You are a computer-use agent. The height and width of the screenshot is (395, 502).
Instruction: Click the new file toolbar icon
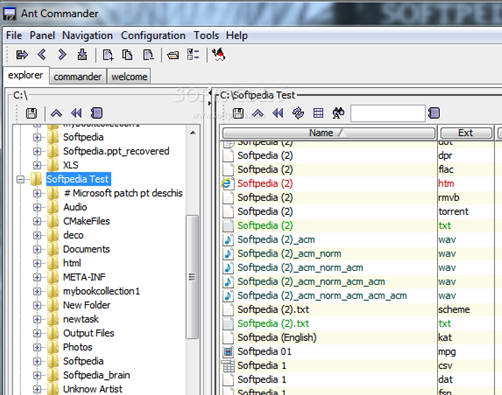[x=108, y=54]
